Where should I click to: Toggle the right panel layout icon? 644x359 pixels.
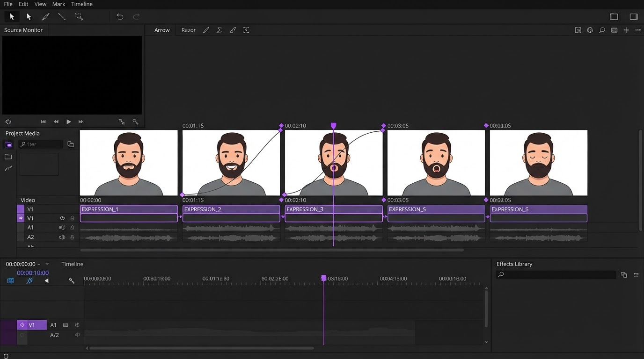634,17
